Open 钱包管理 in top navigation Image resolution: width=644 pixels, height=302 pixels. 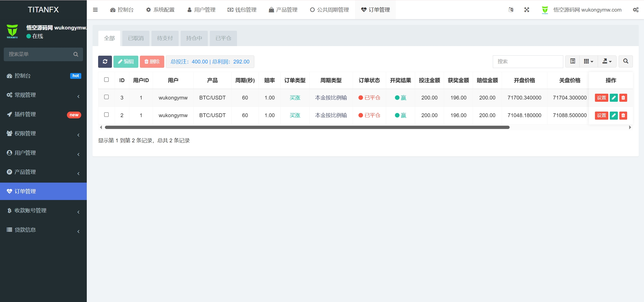(x=242, y=10)
